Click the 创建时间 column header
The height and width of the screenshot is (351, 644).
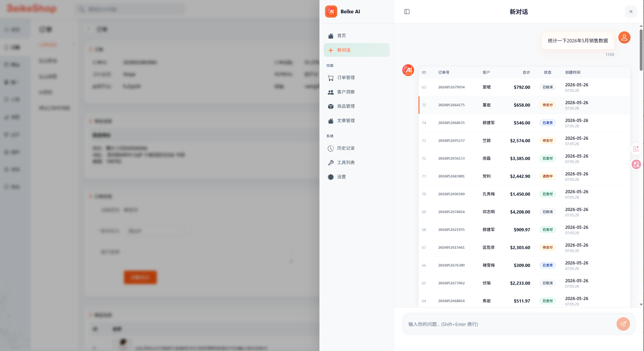573,72
